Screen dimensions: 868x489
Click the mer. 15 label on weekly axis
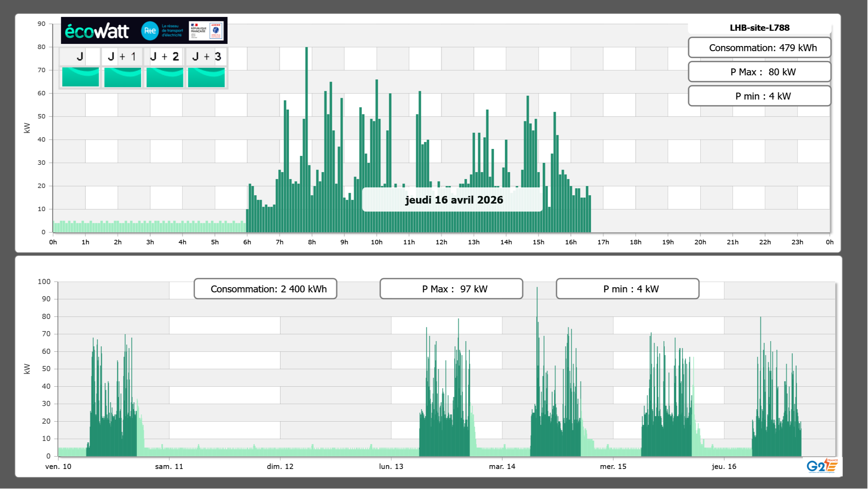pyautogui.click(x=613, y=466)
